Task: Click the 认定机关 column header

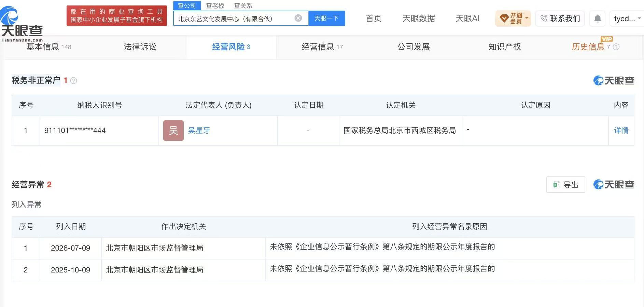Action: point(401,105)
